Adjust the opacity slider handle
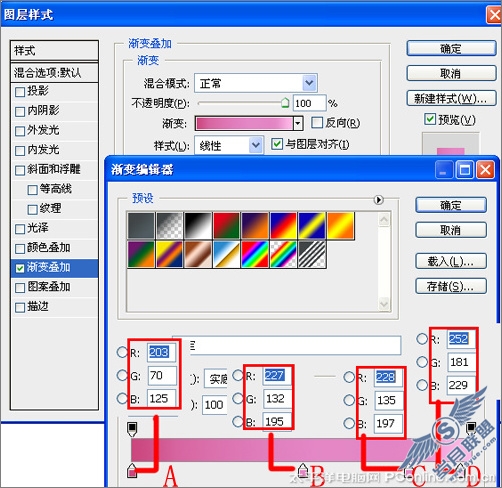The image size is (502, 488). point(285,102)
